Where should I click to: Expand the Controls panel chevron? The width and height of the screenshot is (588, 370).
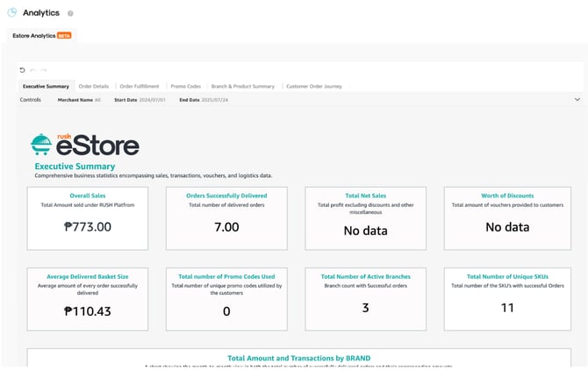[x=577, y=100]
